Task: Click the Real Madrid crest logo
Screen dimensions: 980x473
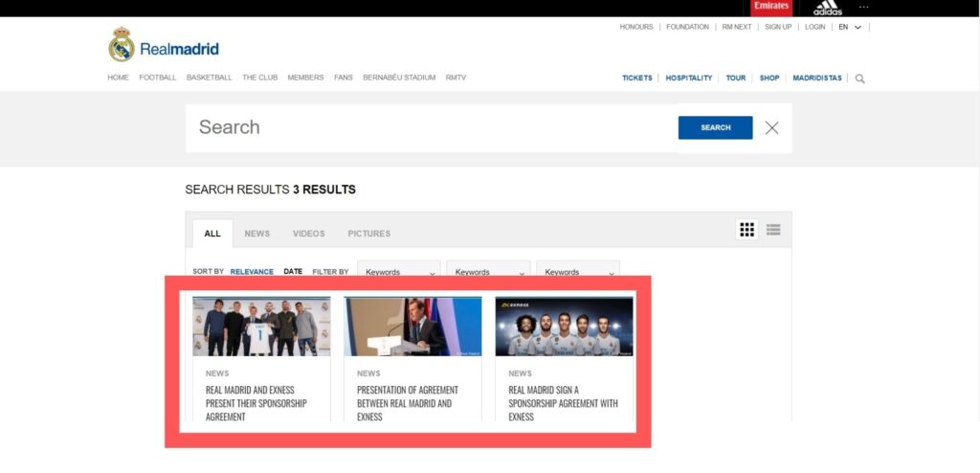Action: point(122,45)
